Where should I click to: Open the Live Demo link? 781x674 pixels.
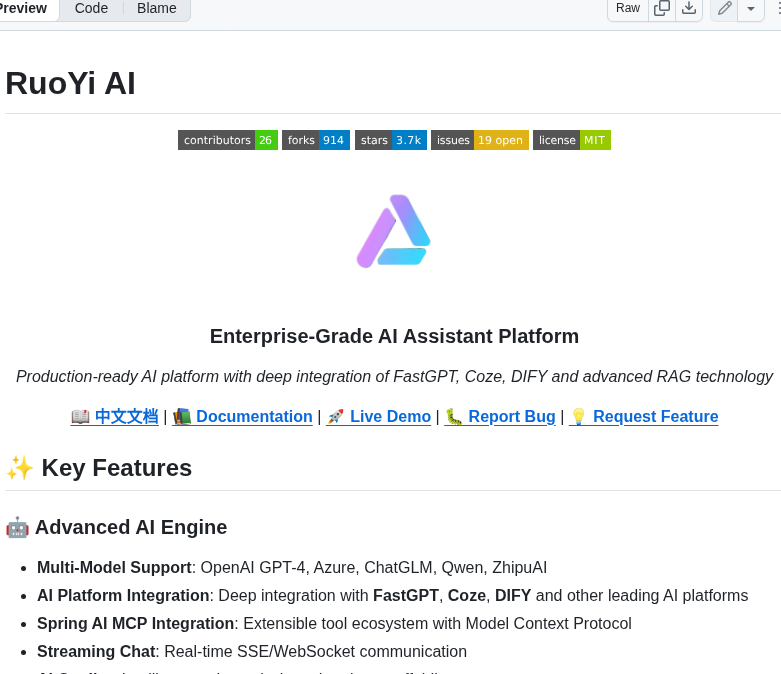coord(379,416)
